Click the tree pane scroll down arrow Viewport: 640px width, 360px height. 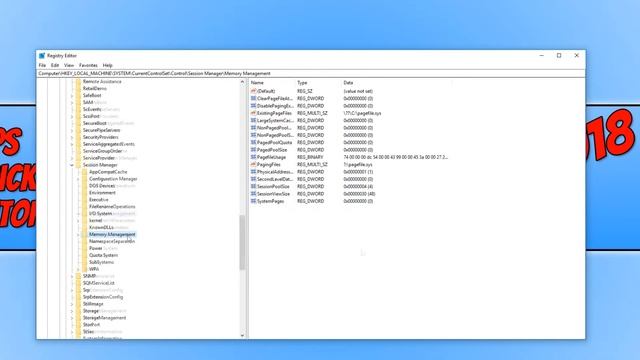click(242, 335)
